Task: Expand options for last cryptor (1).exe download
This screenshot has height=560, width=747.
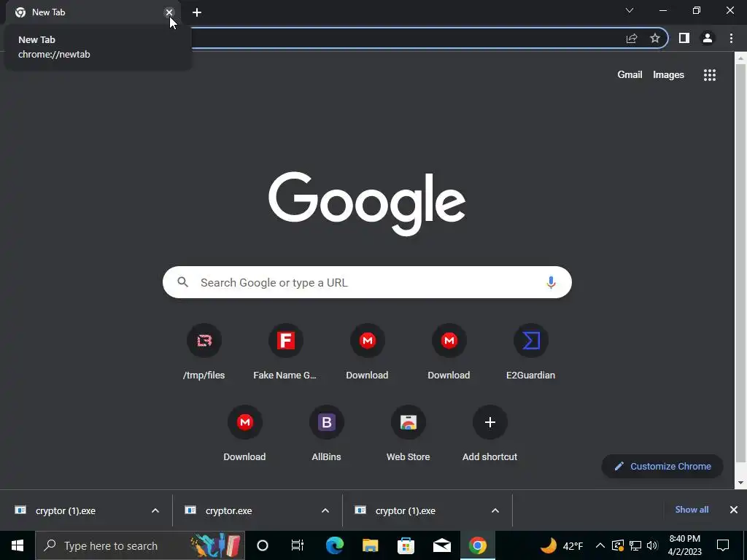Action: click(495, 510)
